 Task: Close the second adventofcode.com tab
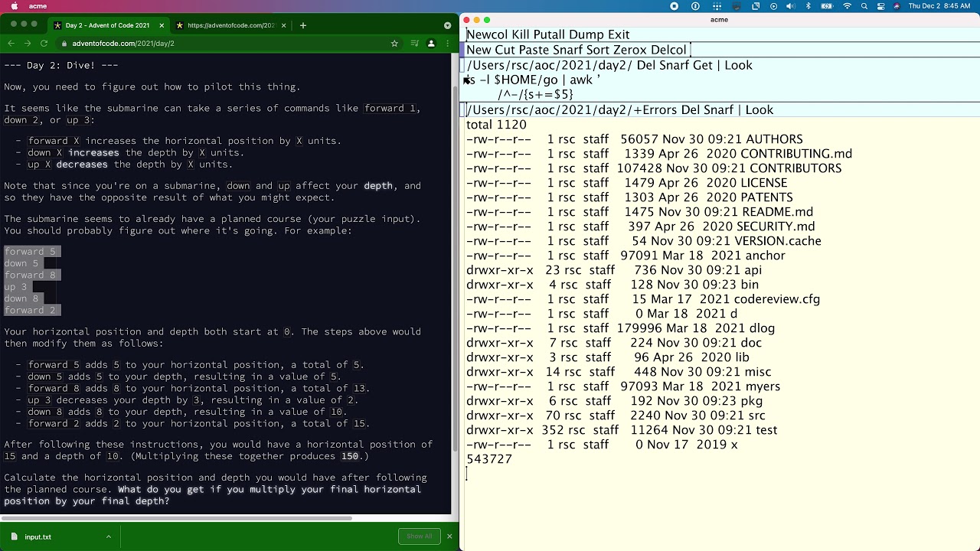(x=285, y=25)
